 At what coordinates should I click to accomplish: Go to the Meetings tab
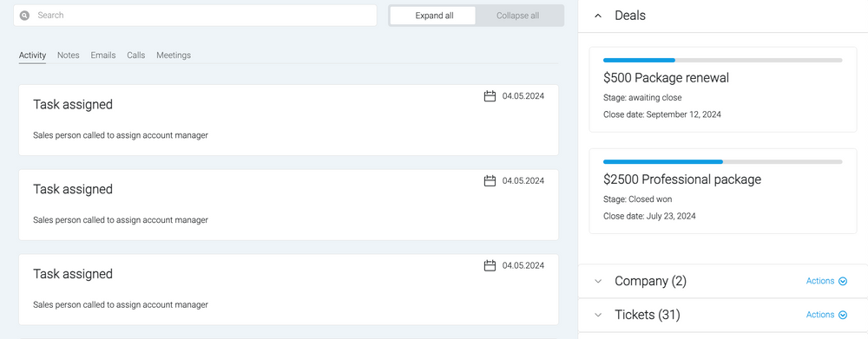174,55
